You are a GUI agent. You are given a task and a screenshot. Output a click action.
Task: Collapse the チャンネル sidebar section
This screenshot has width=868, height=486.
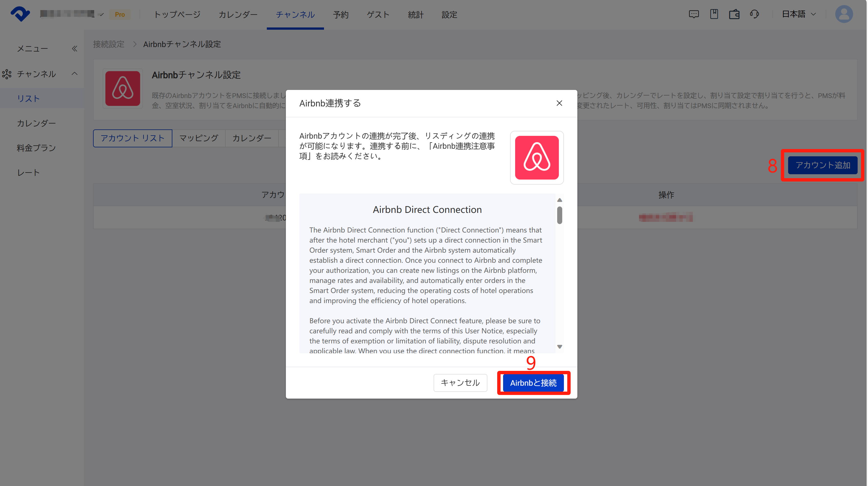tap(75, 73)
